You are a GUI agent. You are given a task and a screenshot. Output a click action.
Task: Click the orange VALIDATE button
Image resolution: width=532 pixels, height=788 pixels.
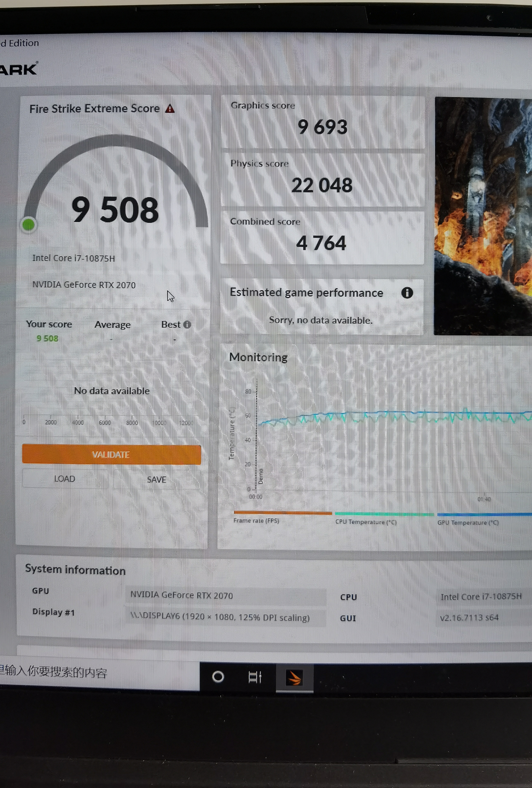tap(112, 454)
